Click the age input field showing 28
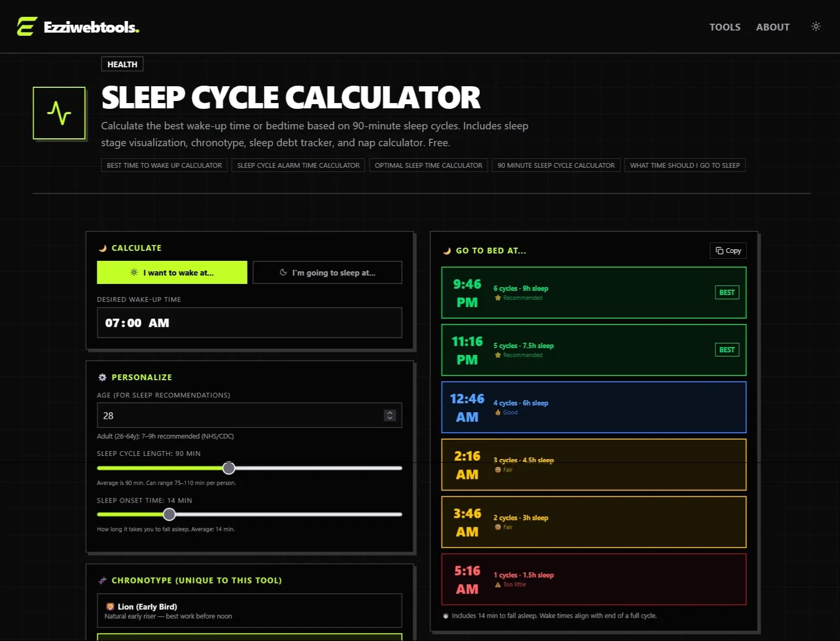Viewport: 840px width, 641px height. pyautogui.click(x=250, y=415)
